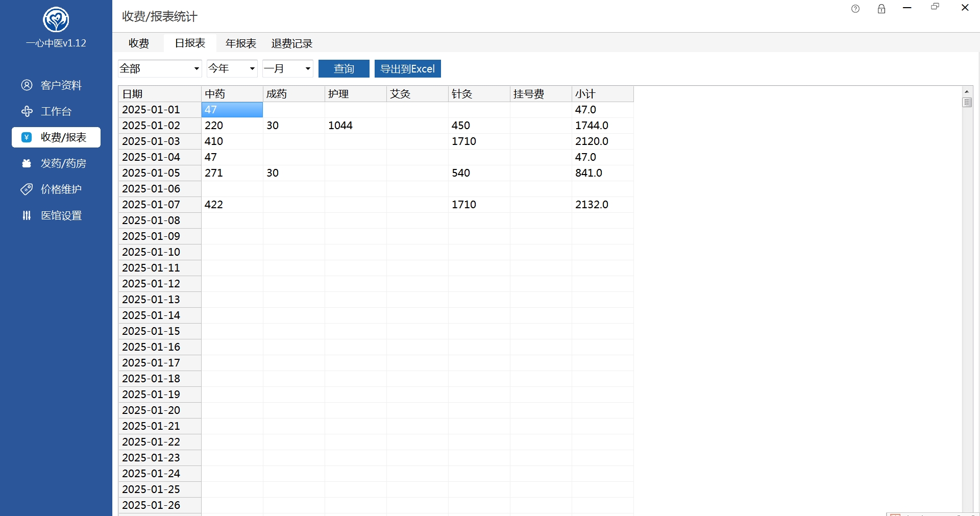Click the 成药 column header
Screen dimensions: 980x516
coord(294,94)
